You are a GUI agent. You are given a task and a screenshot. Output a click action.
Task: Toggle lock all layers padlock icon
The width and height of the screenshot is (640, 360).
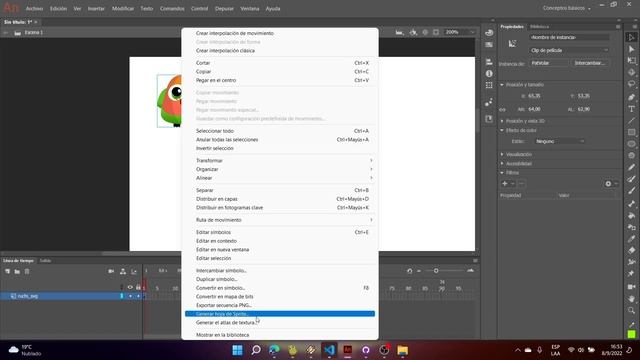[138, 287]
